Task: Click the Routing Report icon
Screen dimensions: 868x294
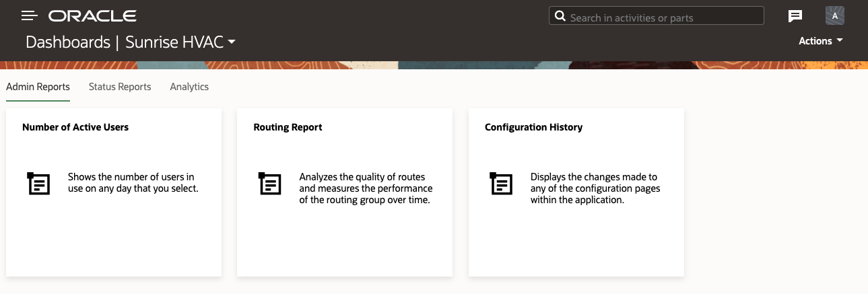Action: [x=270, y=184]
